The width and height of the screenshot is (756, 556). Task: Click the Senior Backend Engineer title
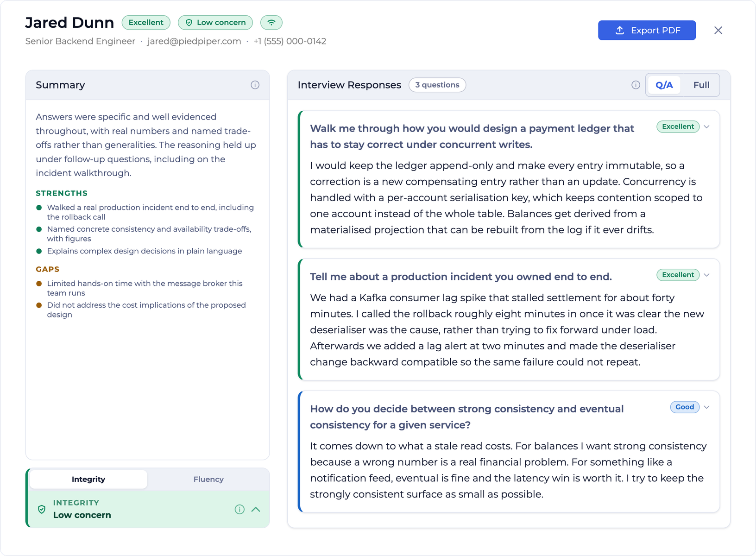click(80, 41)
